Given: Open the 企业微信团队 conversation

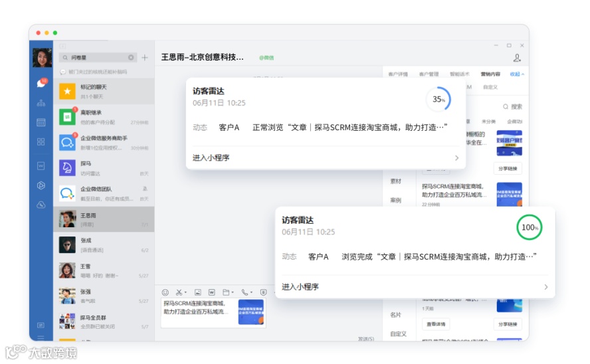Looking at the screenshot, I should tap(104, 194).
